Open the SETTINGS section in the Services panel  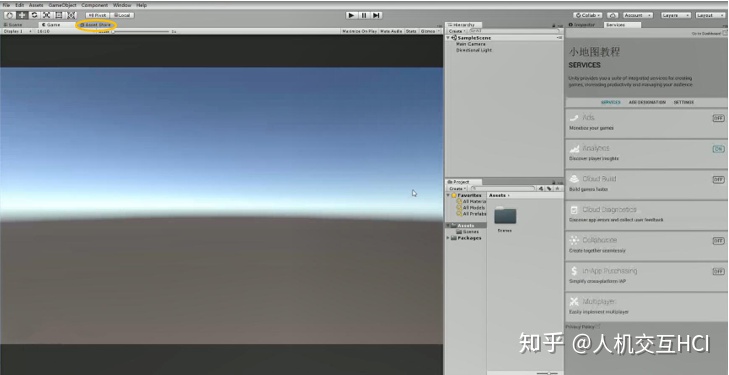[x=683, y=102]
